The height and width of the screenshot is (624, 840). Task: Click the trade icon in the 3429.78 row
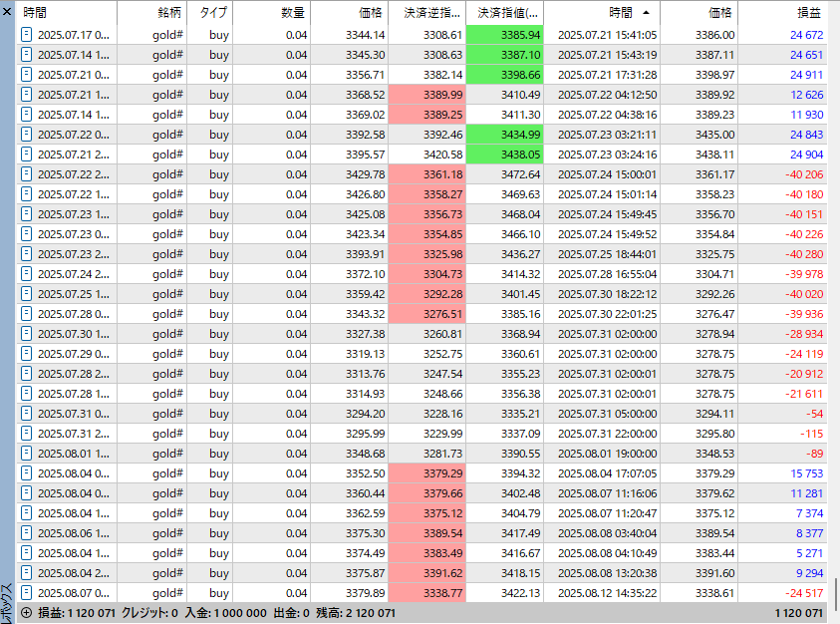click(x=26, y=174)
